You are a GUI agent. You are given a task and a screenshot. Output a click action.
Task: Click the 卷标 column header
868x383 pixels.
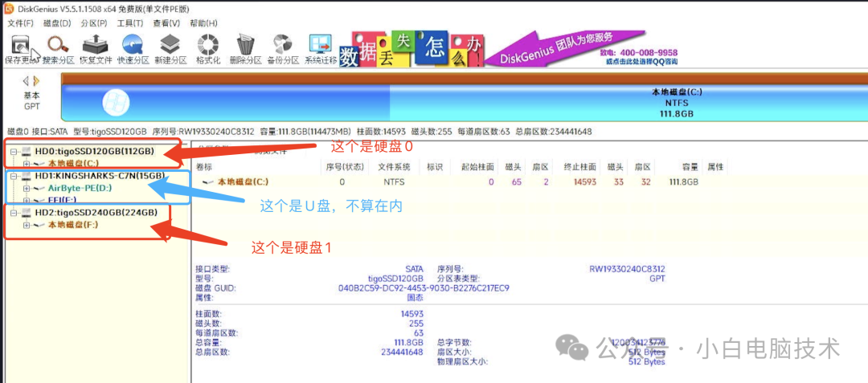tap(204, 167)
